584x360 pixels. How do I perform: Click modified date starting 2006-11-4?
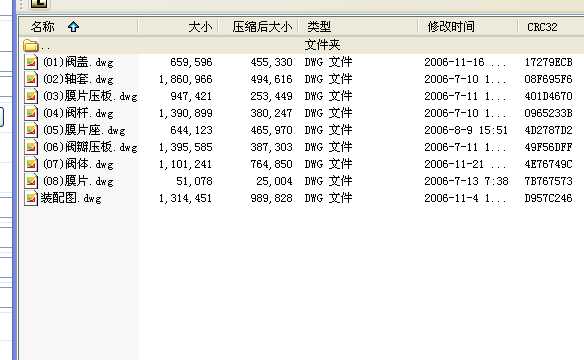click(x=465, y=198)
